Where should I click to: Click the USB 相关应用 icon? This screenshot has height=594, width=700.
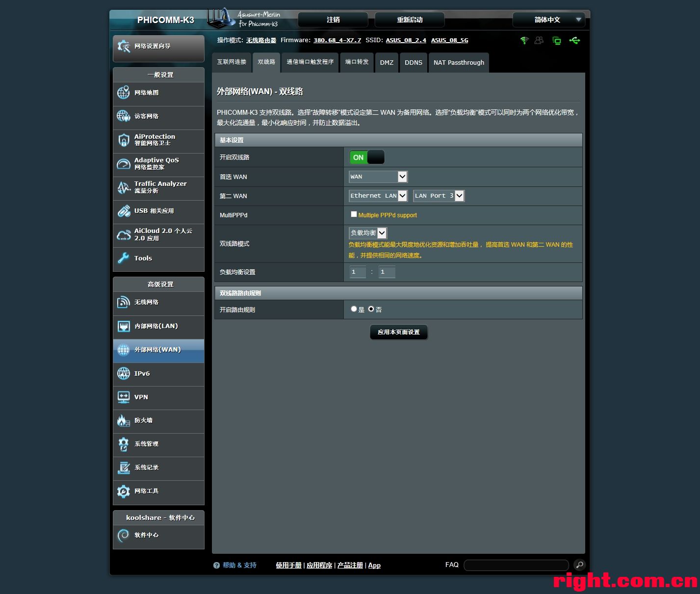click(124, 211)
